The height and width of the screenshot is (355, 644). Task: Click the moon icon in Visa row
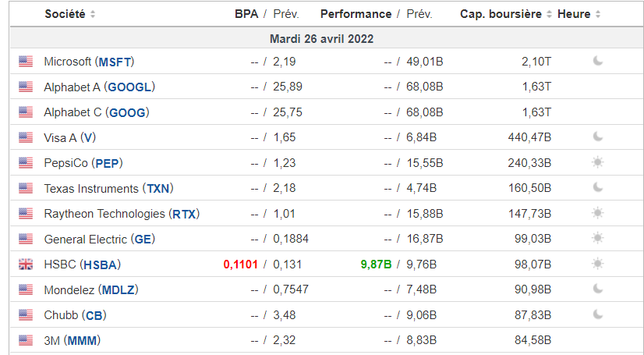pyautogui.click(x=598, y=137)
